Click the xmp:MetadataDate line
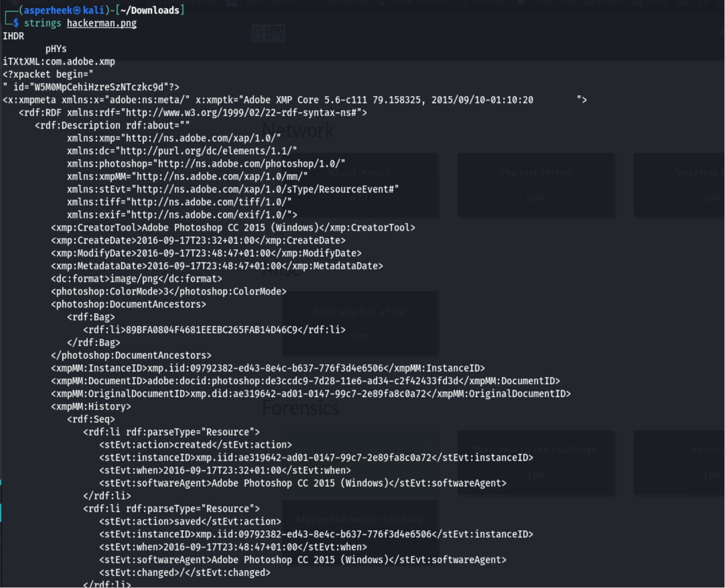This screenshot has height=588, width=725. [217, 266]
